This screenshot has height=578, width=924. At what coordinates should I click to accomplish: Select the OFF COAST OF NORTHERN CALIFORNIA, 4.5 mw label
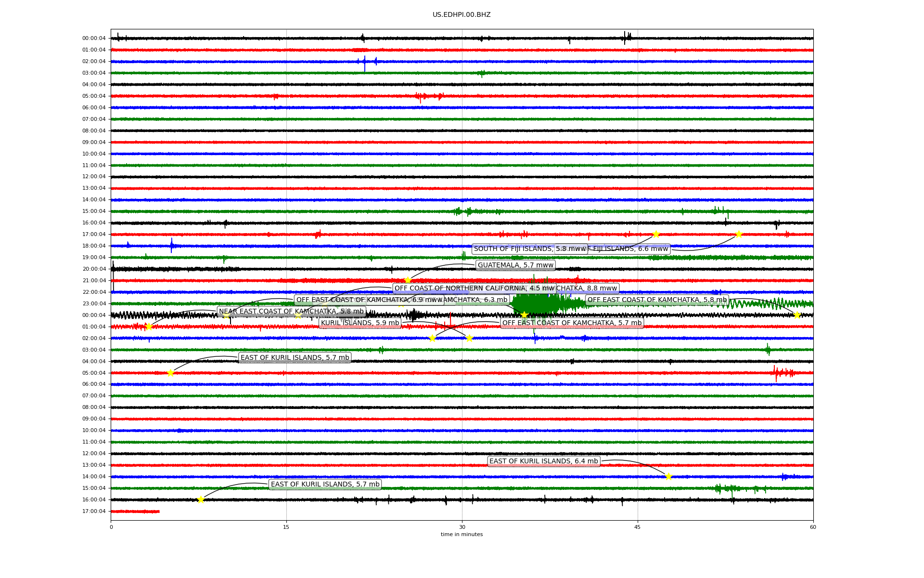(x=475, y=289)
